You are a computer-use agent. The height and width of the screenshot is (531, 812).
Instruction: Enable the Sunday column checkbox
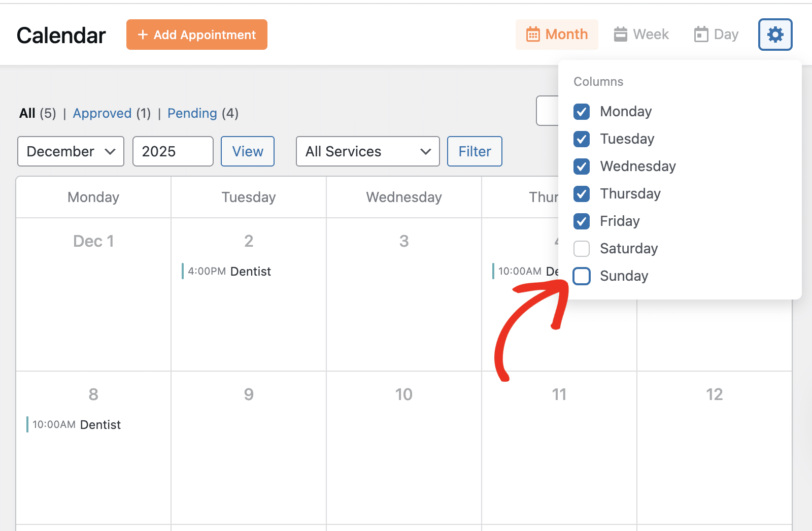[582, 276]
